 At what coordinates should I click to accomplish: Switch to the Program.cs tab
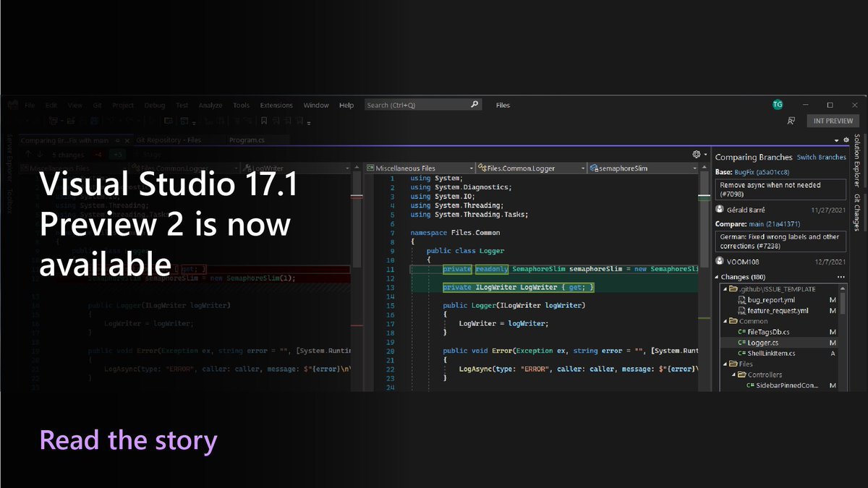click(x=247, y=140)
